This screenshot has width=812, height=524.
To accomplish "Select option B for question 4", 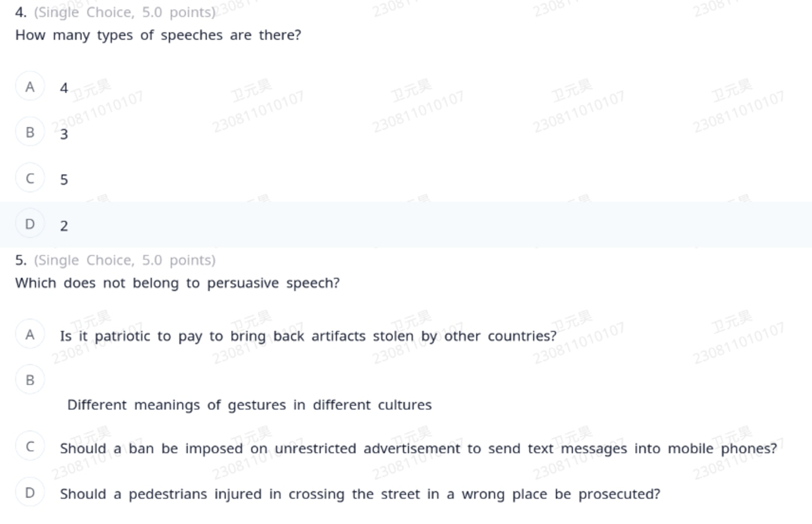I will click(30, 132).
